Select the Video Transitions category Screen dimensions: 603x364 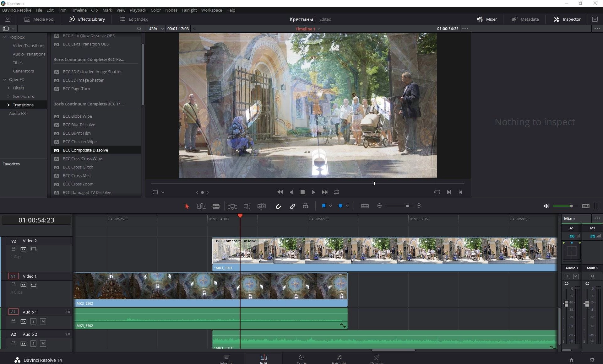(x=29, y=45)
